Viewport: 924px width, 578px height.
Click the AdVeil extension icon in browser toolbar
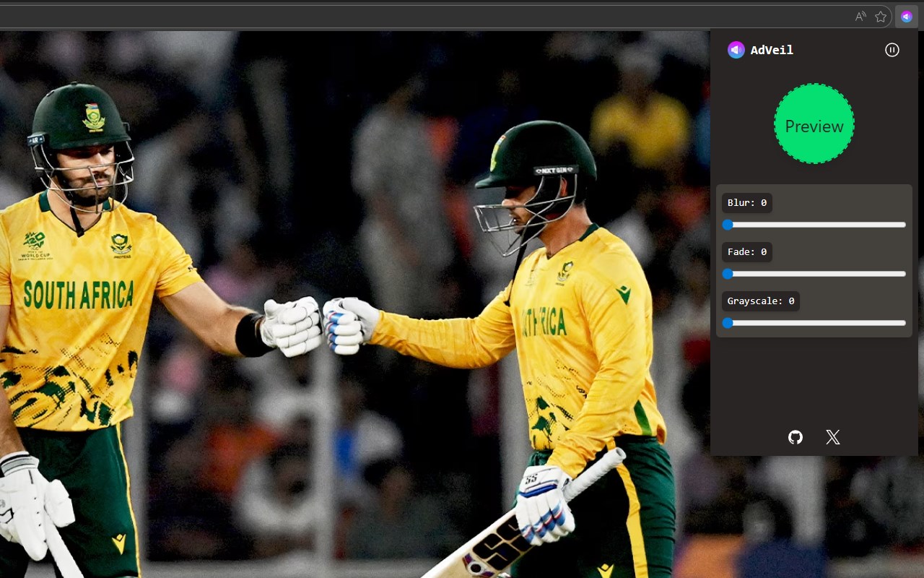pos(907,17)
